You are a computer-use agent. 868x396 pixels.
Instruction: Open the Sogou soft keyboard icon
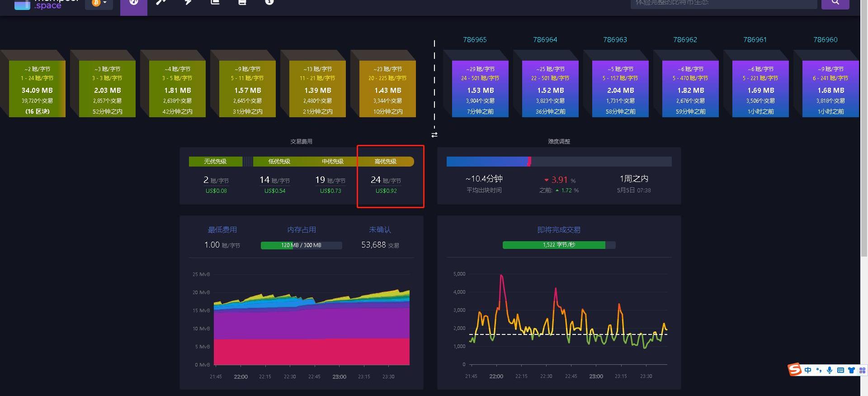840,370
